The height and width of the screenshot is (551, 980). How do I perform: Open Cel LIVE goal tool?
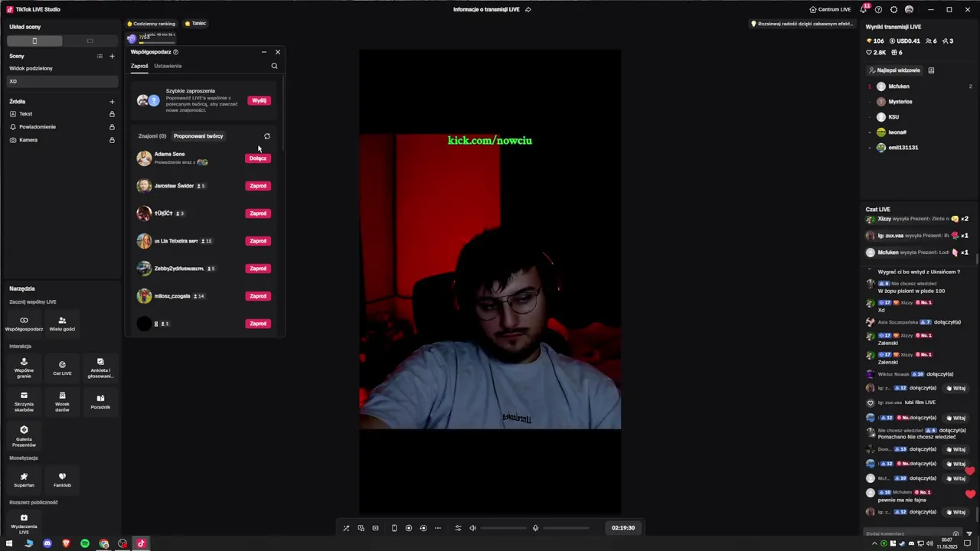point(62,368)
